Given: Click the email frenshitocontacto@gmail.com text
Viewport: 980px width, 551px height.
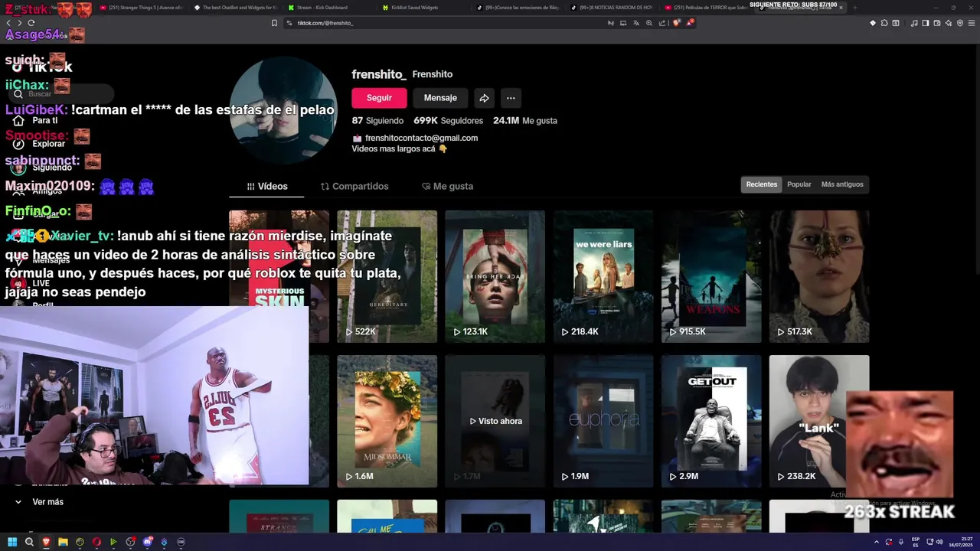Looking at the screenshot, I should (x=421, y=138).
